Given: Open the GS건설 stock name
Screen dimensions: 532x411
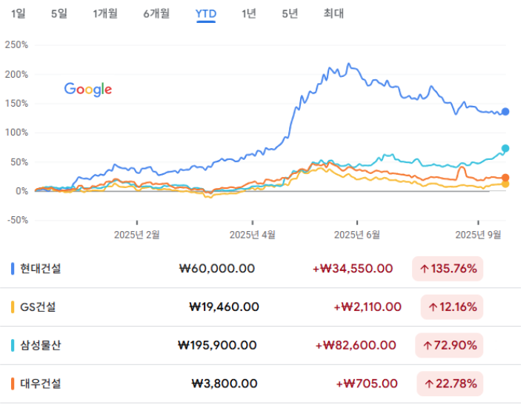Looking at the screenshot, I should tap(38, 307).
